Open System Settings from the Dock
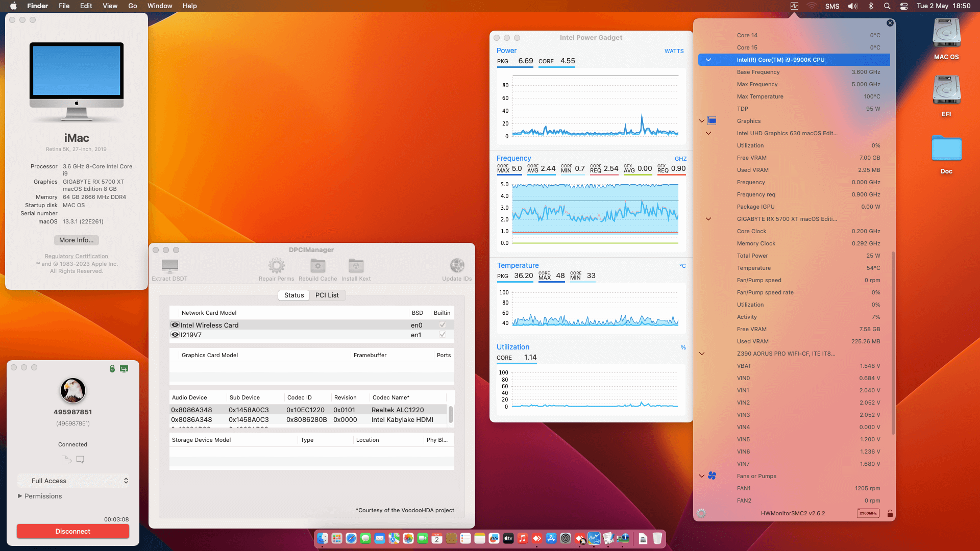Screen dimensions: 980x551 (x=565, y=538)
